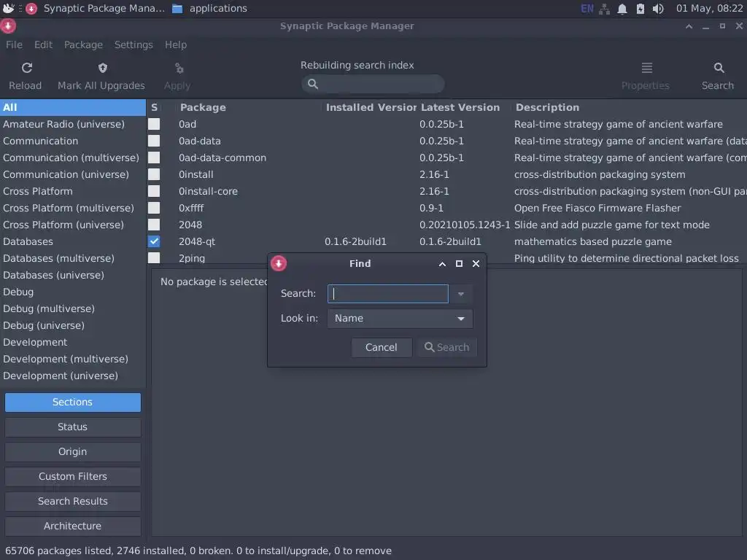The image size is (747, 560).
Task: Mark the 0install-core package checkbox
Action: [x=154, y=191]
